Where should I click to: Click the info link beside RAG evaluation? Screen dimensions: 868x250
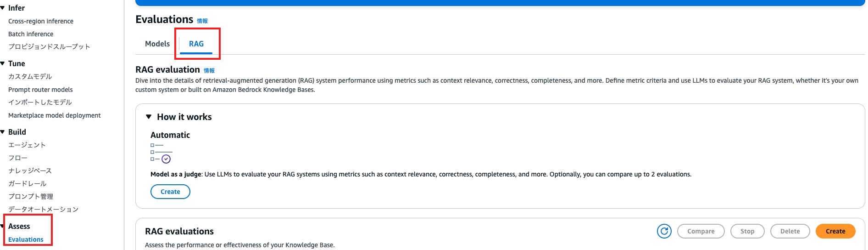coord(209,71)
